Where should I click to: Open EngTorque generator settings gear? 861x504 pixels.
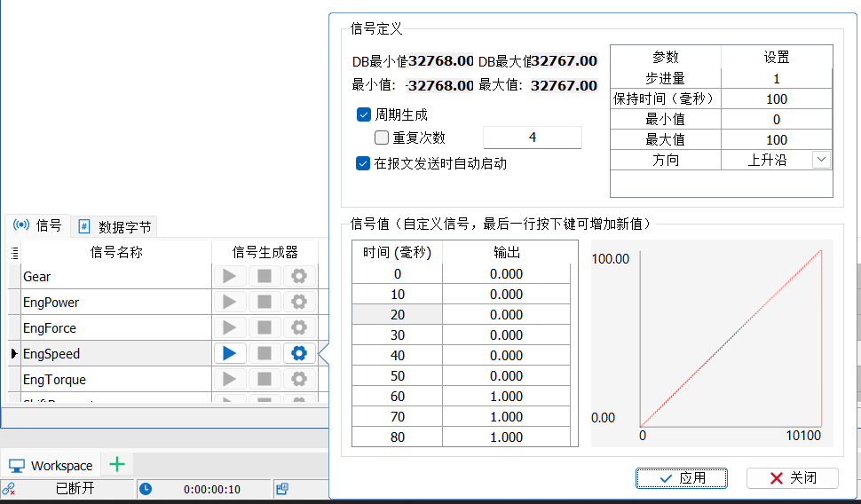click(x=299, y=379)
